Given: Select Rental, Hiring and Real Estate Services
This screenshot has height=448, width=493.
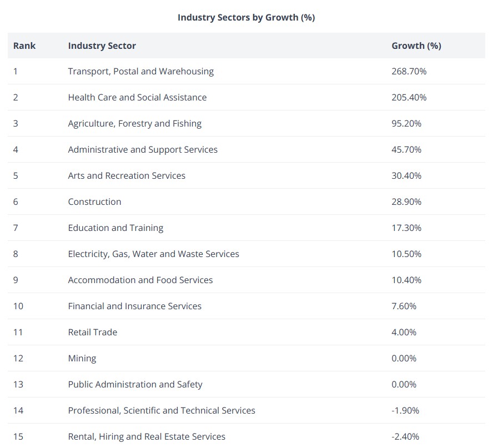Looking at the screenshot, I should (x=147, y=436).
